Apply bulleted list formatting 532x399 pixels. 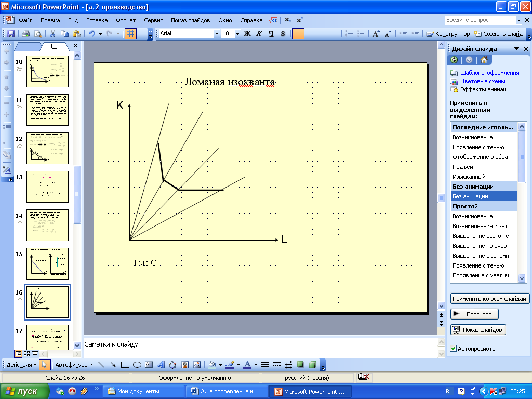(361, 34)
